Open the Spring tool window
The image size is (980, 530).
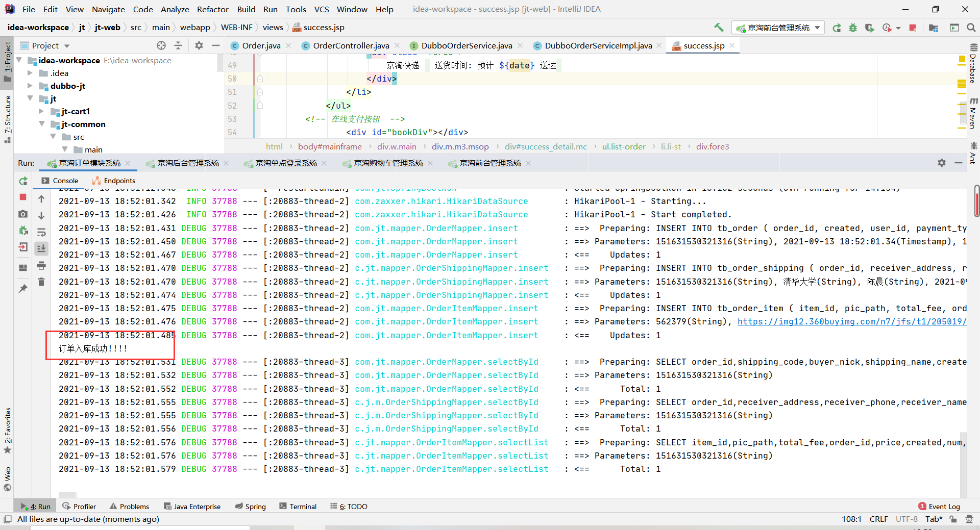point(251,507)
